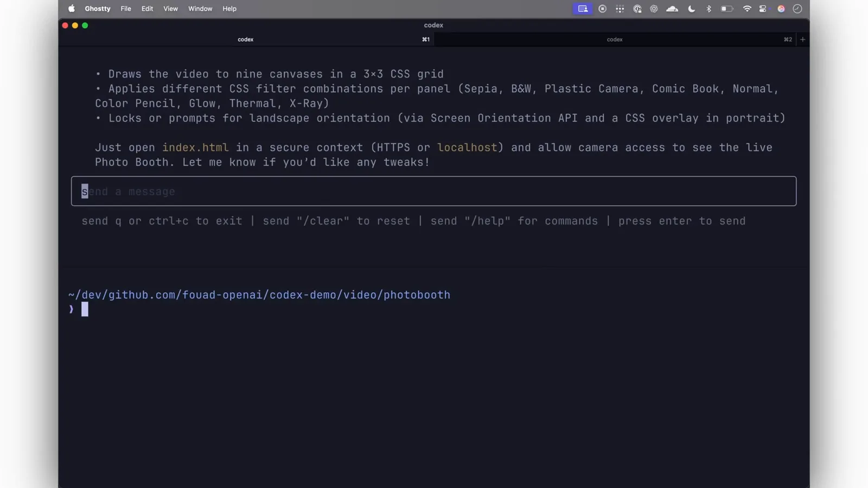The image size is (868, 488).
Task: Open the File menu
Action: pos(126,9)
